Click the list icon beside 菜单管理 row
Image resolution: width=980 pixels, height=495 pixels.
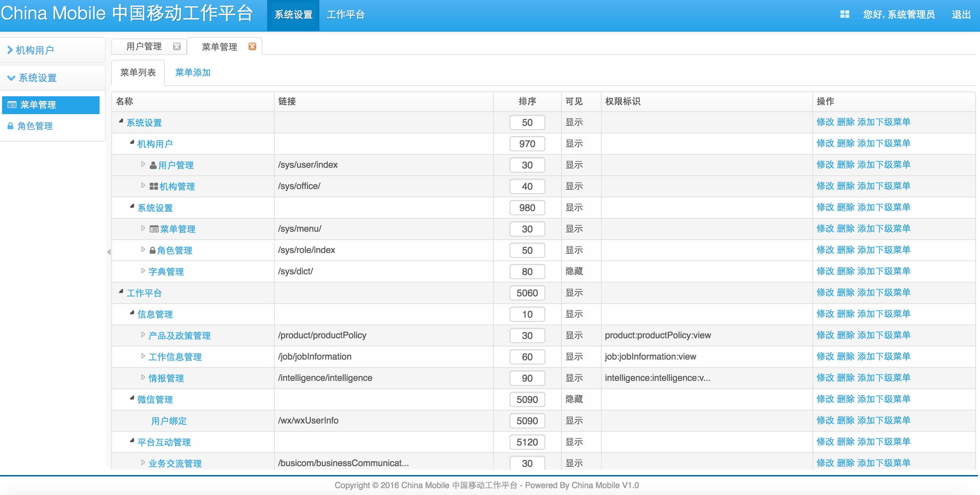[x=154, y=229]
